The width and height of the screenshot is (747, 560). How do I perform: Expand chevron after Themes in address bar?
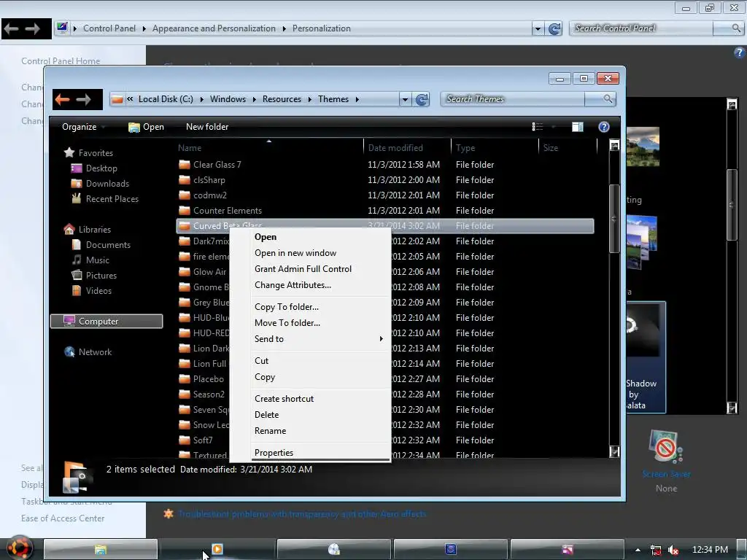(x=357, y=99)
